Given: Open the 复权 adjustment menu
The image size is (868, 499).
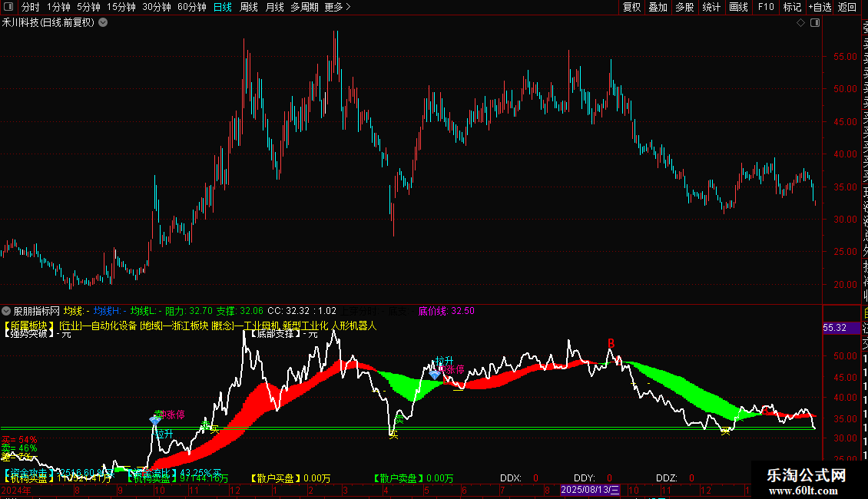Looking at the screenshot, I should coord(631,7).
